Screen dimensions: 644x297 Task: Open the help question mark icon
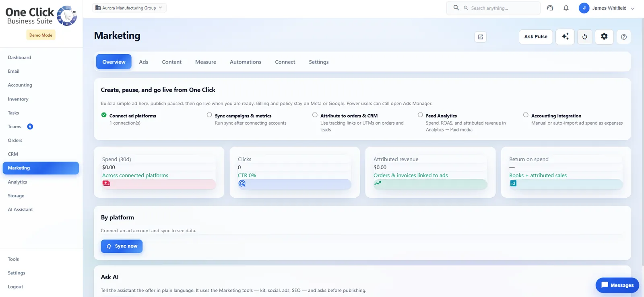click(624, 37)
